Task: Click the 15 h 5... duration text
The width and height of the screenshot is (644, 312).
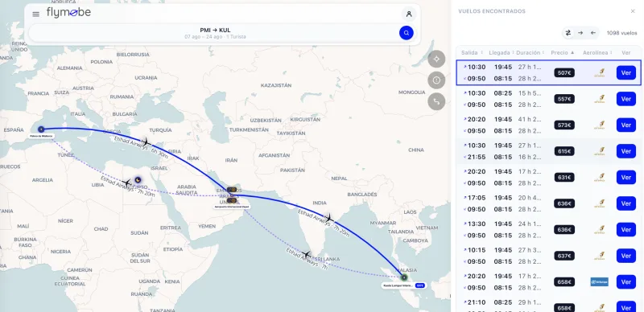Action: point(530,93)
